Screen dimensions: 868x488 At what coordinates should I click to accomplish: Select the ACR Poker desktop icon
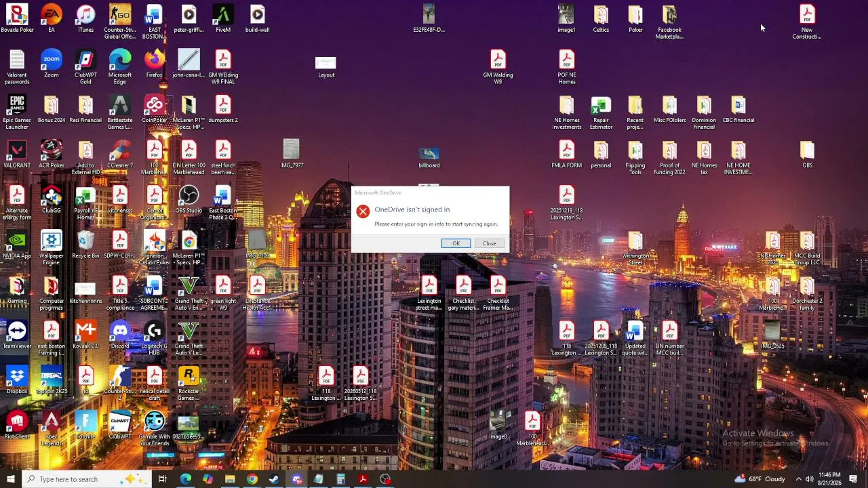click(x=52, y=155)
